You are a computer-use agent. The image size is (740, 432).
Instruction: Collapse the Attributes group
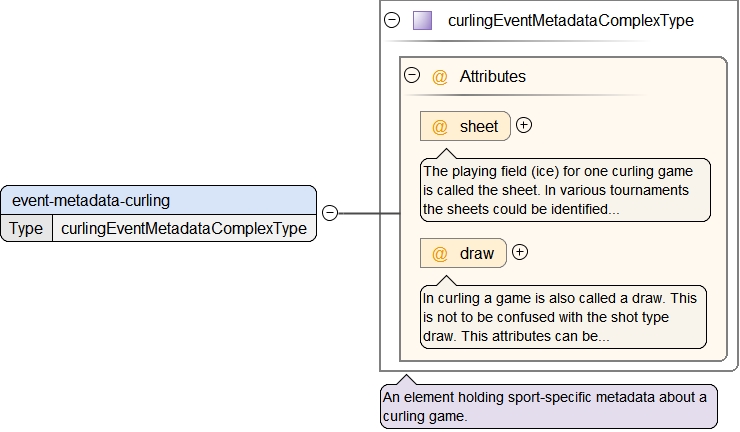411,75
